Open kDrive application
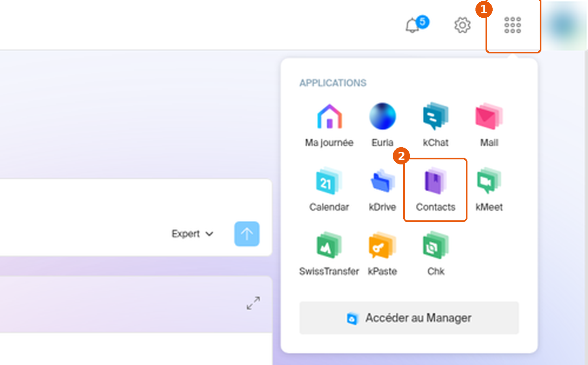 point(382,190)
